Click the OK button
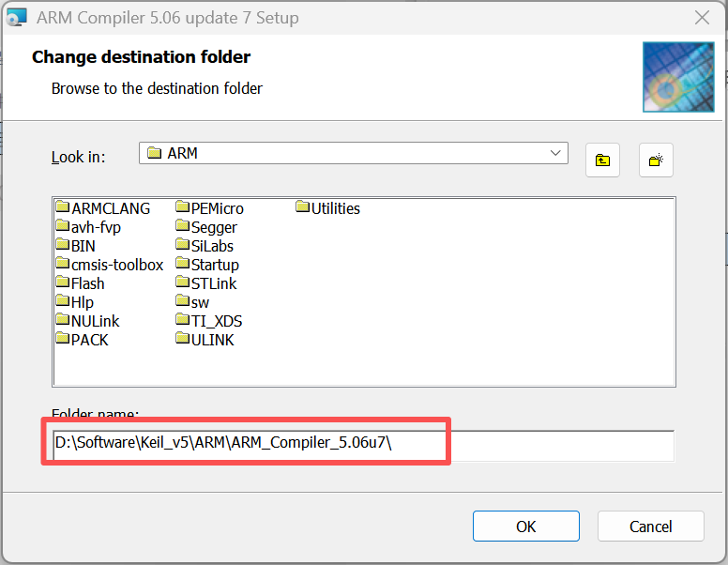Screen dimensions: 728x565 click(526, 526)
